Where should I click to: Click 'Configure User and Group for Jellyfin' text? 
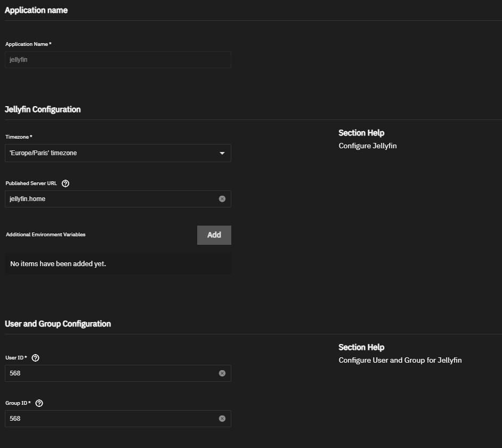coord(400,360)
